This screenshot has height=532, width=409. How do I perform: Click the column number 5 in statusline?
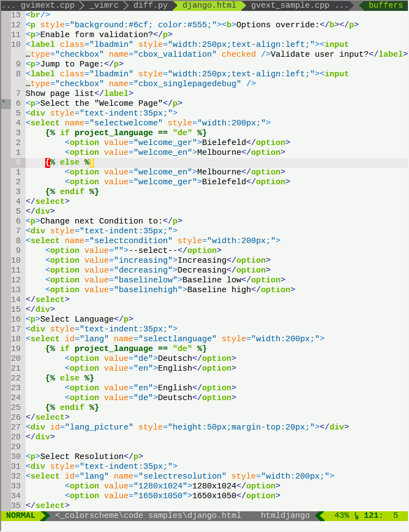pyautogui.click(x=395, y=516)
